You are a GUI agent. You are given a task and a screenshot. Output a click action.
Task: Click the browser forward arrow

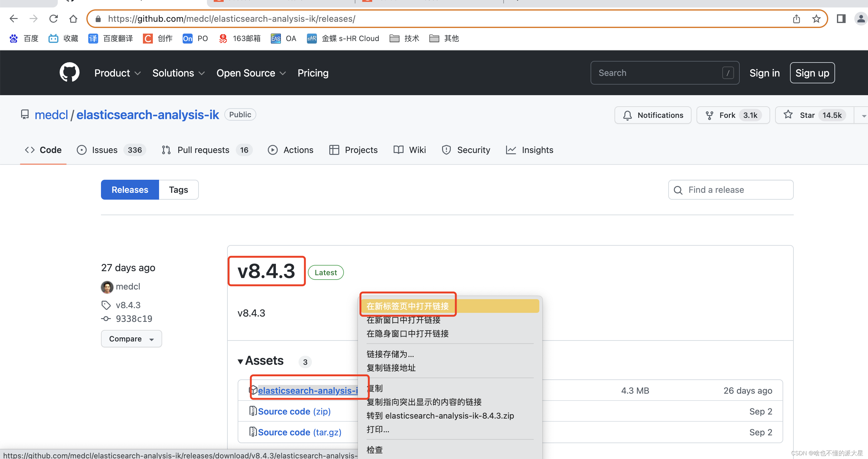point(33,19)
